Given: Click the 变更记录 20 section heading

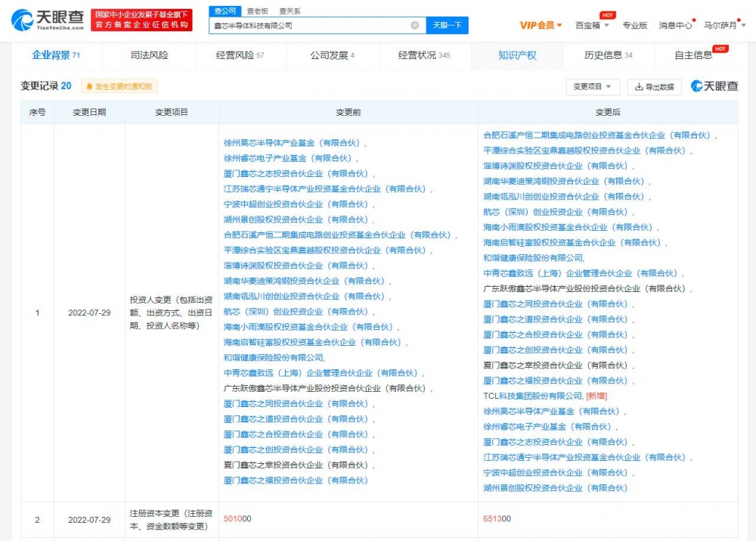Looking at the screenshot, I should click(46, 86).
